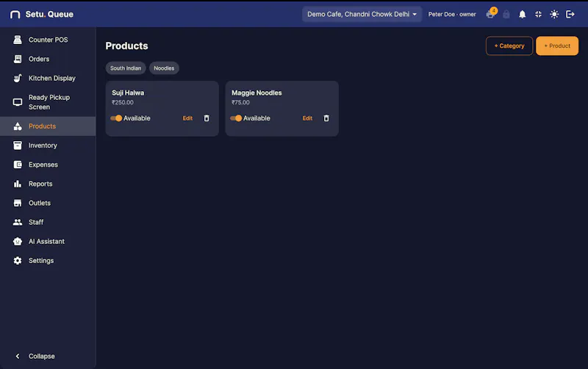This screenshot has width=588, height=369.
Task: Click the AI Assistant robot icon
Action: point(18,241)
